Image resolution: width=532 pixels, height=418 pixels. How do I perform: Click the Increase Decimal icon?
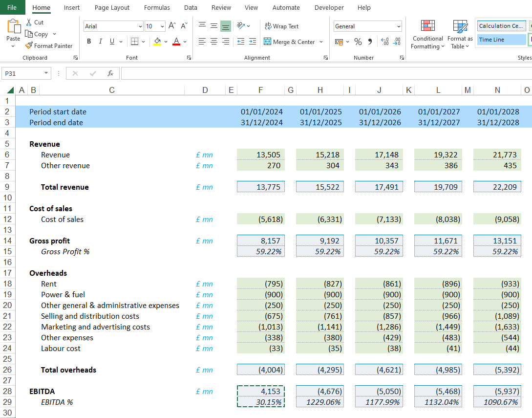(384, 42)
